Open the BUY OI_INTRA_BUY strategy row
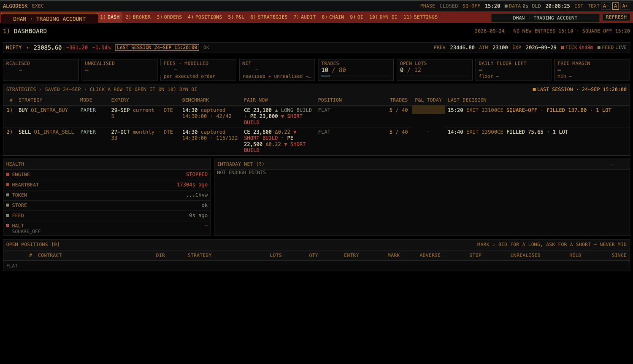 [316, 116]
